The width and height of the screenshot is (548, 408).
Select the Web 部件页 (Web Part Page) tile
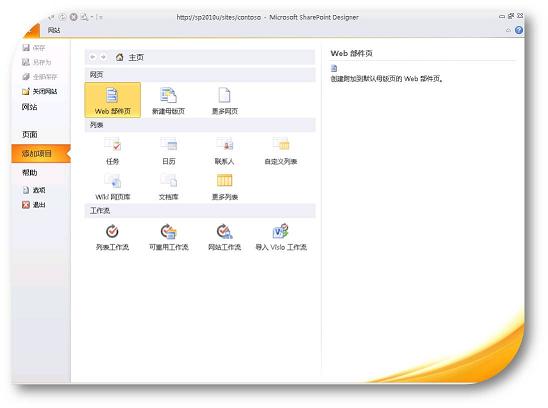[x=113, y=100]
